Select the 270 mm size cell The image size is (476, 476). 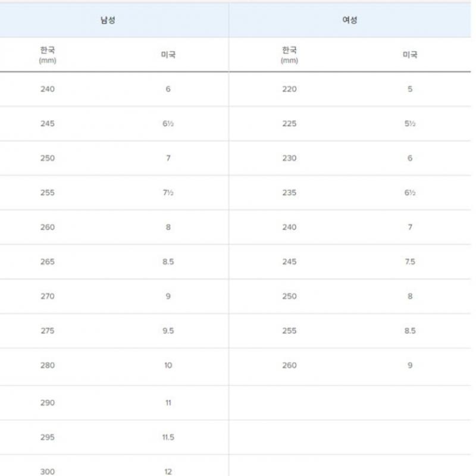48,296
